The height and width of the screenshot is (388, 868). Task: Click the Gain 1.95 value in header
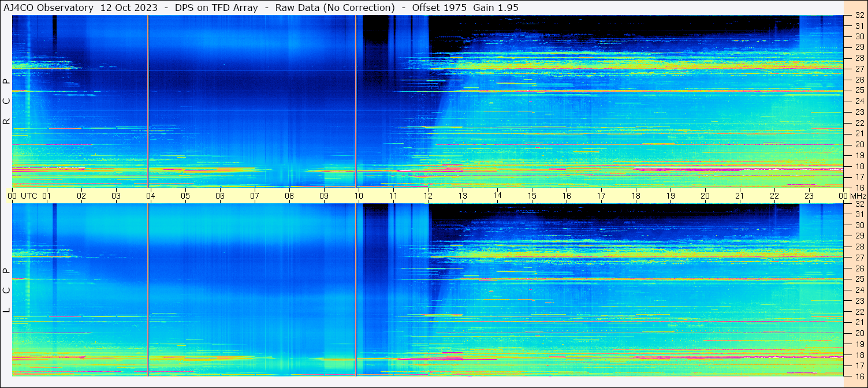click(x=487, y=8)
